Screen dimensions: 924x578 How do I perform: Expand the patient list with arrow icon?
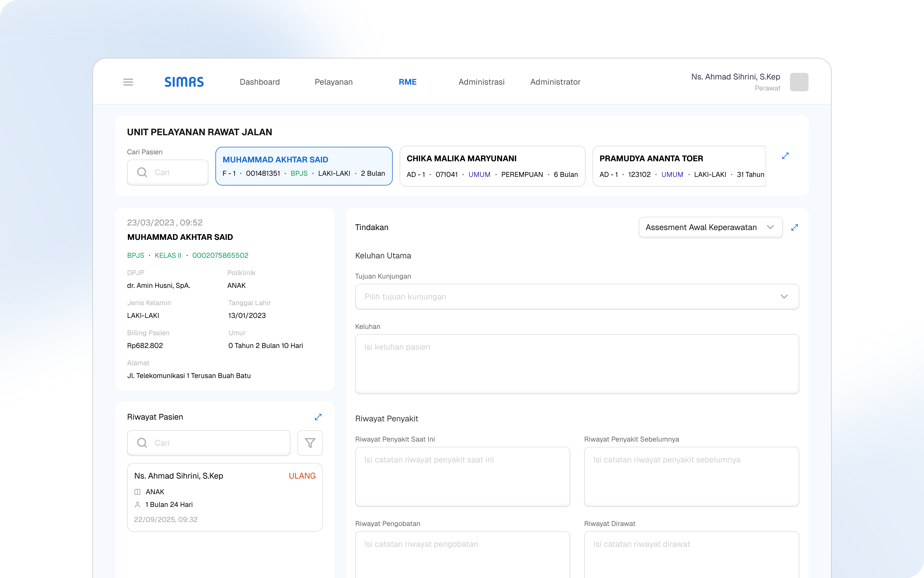coord(785,156)
